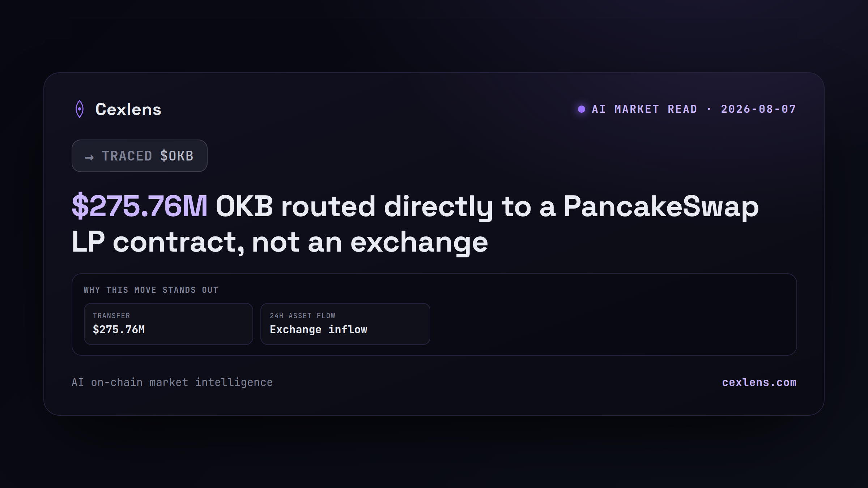Click the 2026-08-07 date text

click(x=758, y=109)
